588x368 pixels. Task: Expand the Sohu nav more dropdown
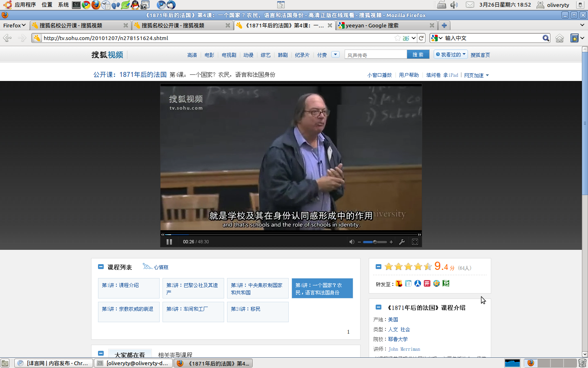tap(335, 54)
